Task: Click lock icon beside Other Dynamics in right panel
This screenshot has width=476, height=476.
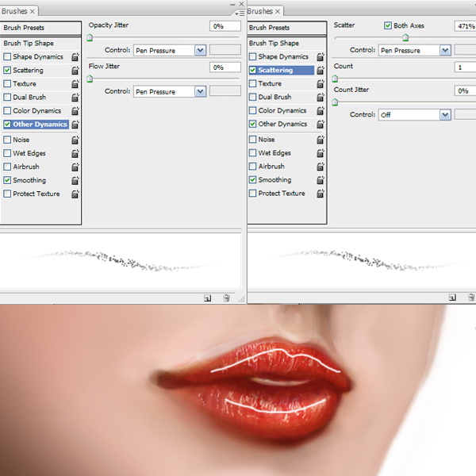Action: [x=321, y=125]
